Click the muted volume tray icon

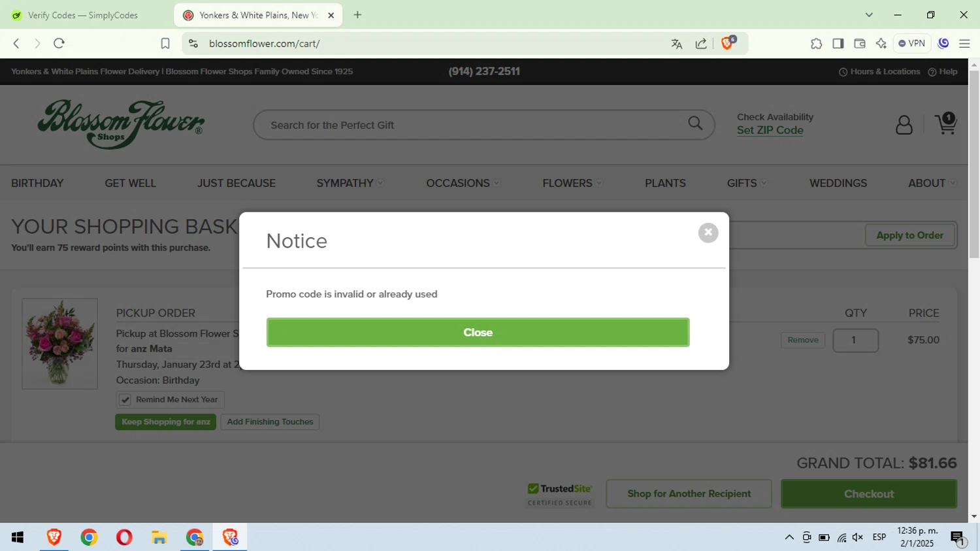858,537
